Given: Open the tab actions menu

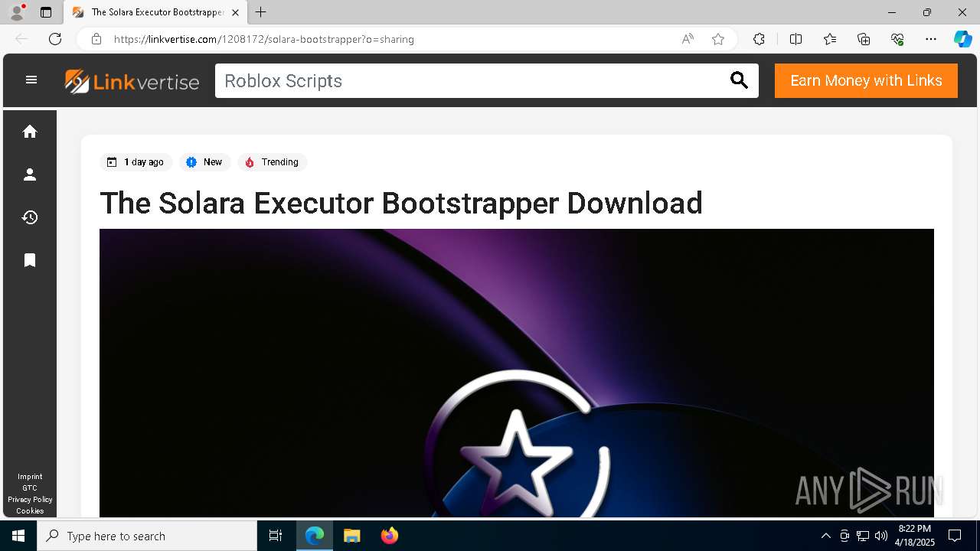Looking at the screenshot, I should [46, 12].
